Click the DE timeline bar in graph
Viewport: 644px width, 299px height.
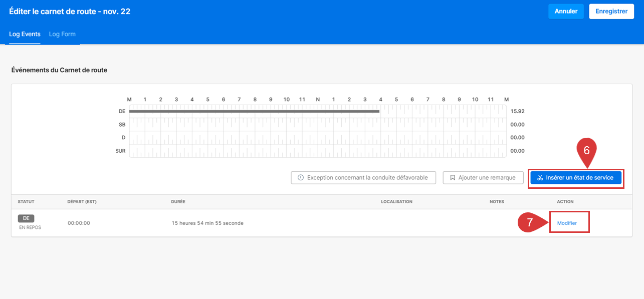pos(254,111)
